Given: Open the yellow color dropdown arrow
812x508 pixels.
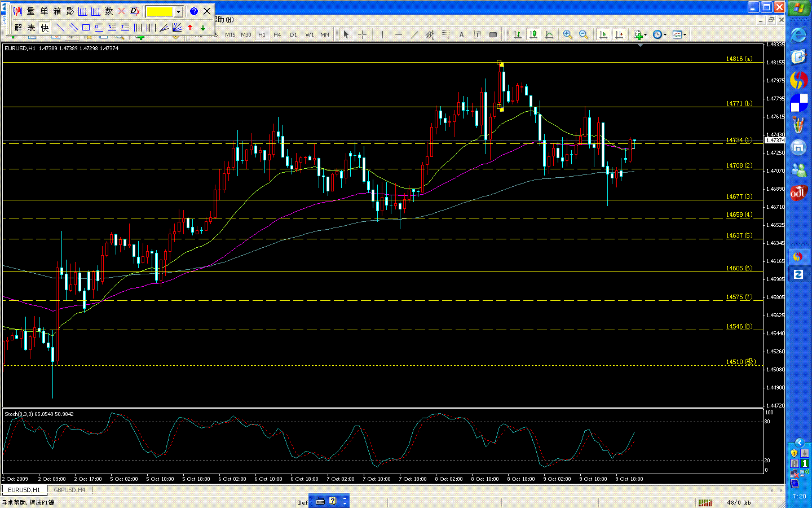Looking at the screenshot, I should [178, 11].
